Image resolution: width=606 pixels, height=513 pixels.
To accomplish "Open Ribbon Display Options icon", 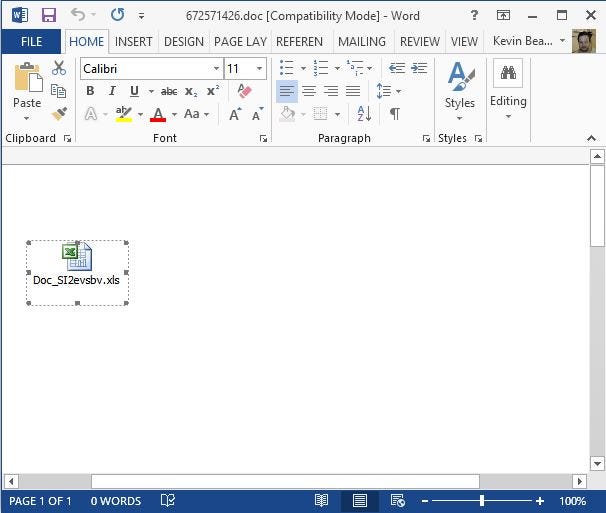I will coord(503,15).
